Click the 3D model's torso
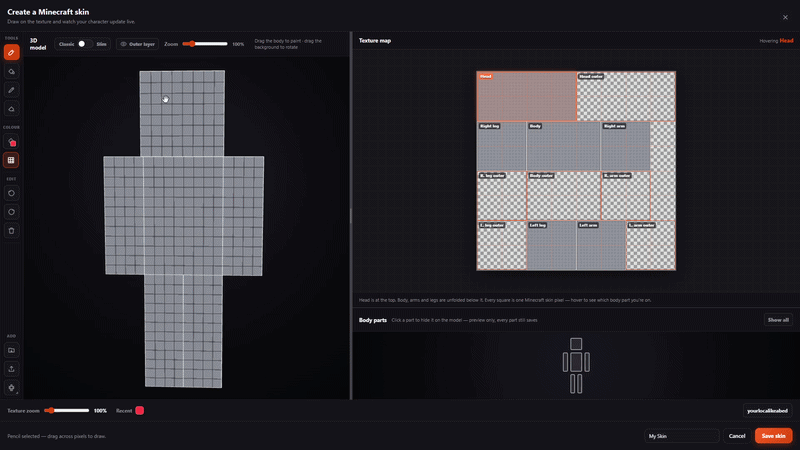This screenshot has width=800, height=450. (x=183, y=216)
